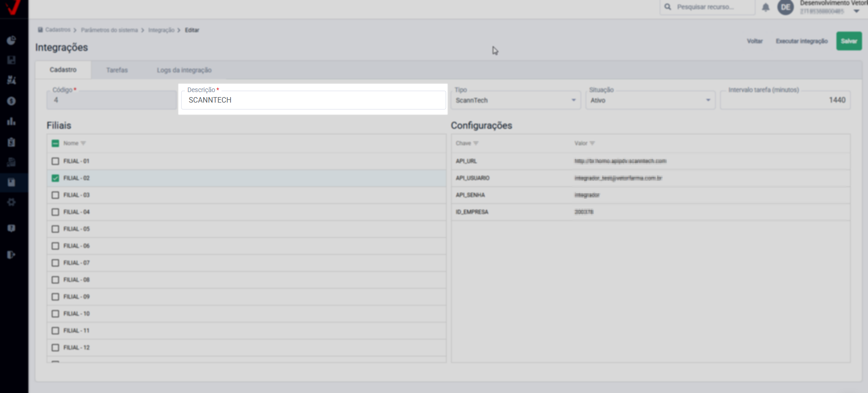Open the bar chart sidebar icon

point(11,121)
